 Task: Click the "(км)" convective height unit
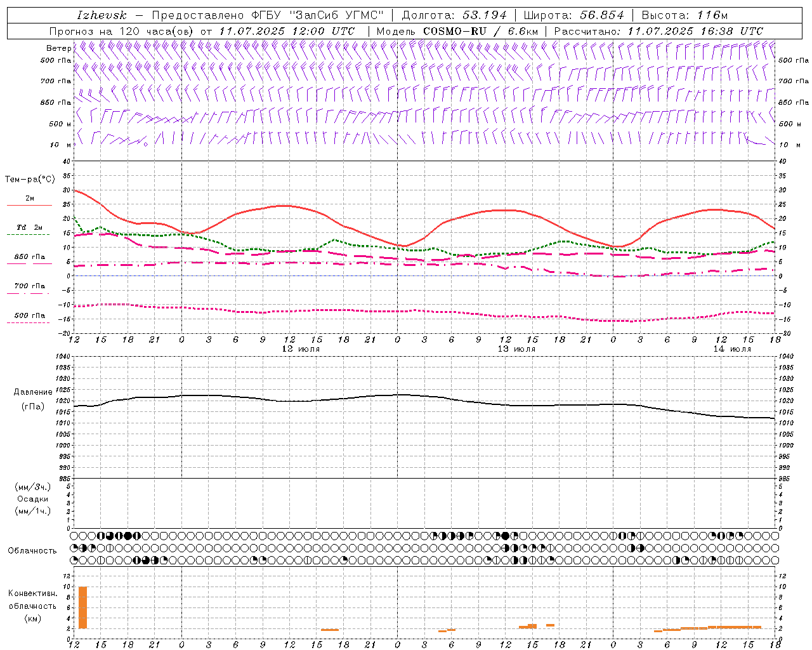(x=33, y=618)
